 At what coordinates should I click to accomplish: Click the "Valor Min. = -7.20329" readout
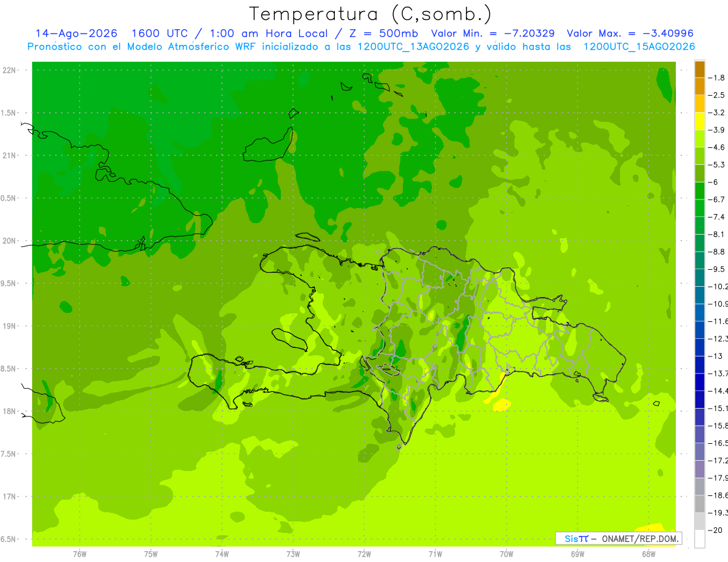493,33
